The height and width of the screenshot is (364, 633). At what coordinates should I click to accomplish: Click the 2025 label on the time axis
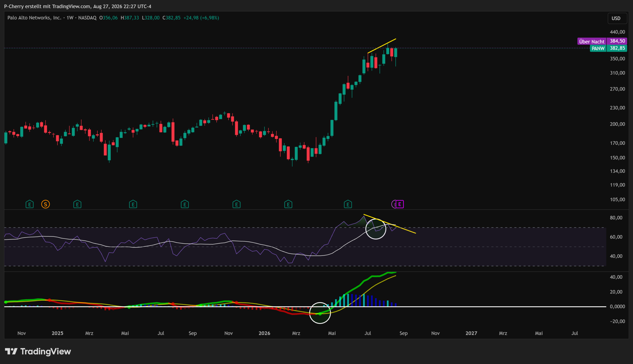[x=57, y=333]
